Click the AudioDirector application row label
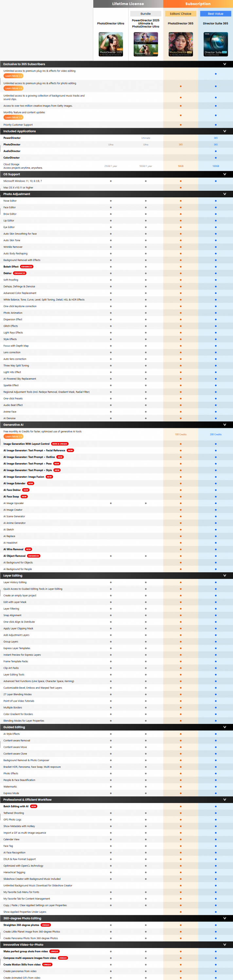Image resolution: width=233 pixels, height=980 pixels. click(12, 151)
